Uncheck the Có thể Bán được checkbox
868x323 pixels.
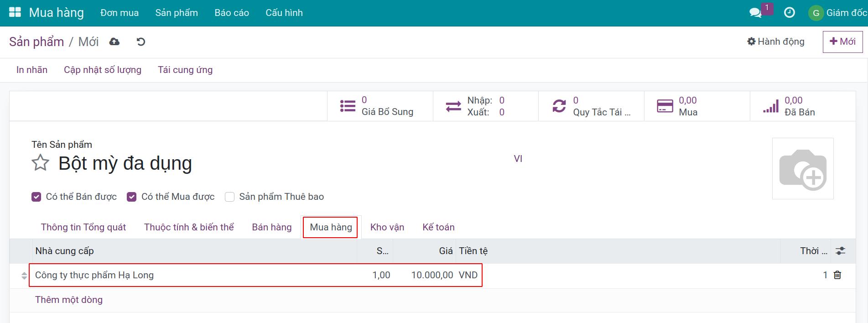pyautogui.click(x=36, y=197)
